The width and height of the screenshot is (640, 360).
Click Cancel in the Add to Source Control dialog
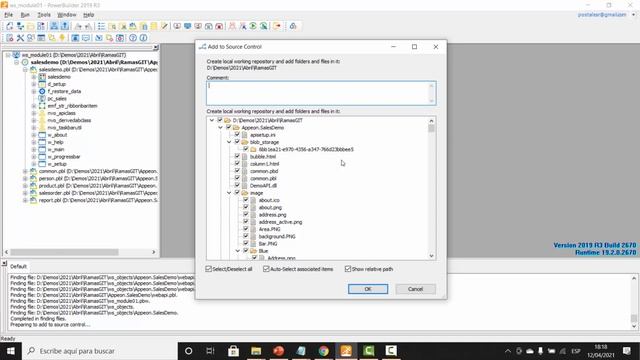(x=416, y=289)
